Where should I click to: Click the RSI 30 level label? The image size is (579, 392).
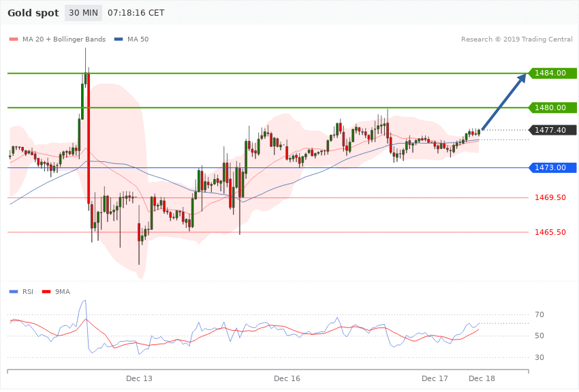[x=539, y=358]
